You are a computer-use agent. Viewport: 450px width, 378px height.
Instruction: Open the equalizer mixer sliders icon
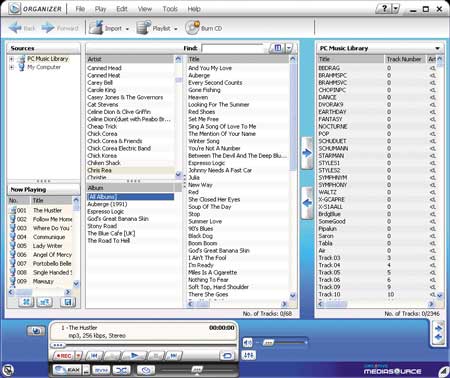[249, 356]
